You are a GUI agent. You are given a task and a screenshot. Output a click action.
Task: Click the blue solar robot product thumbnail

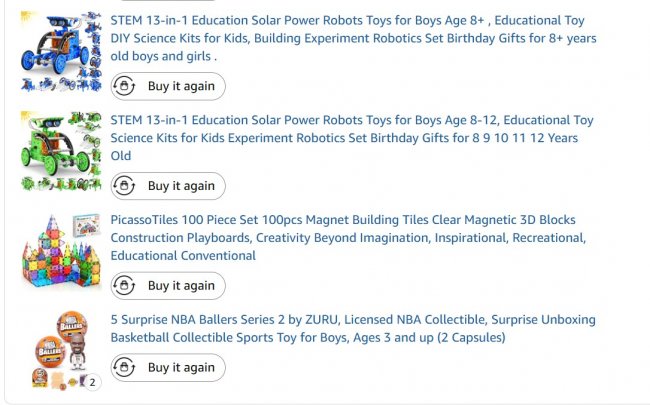(60, 52)
